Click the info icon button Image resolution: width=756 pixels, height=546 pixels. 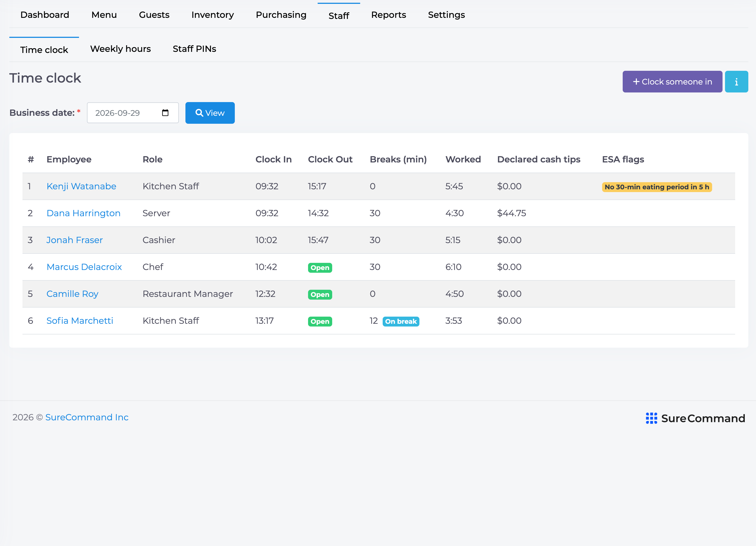(736, 82)
